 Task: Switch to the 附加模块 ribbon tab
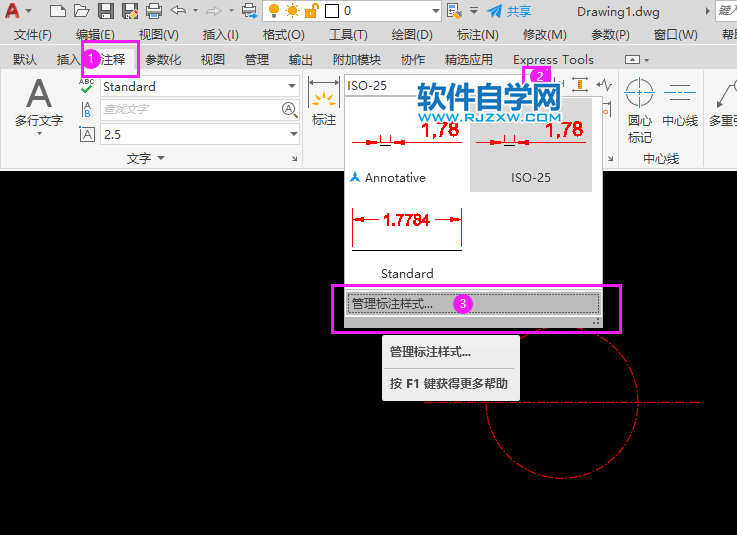tap(357, 60)
